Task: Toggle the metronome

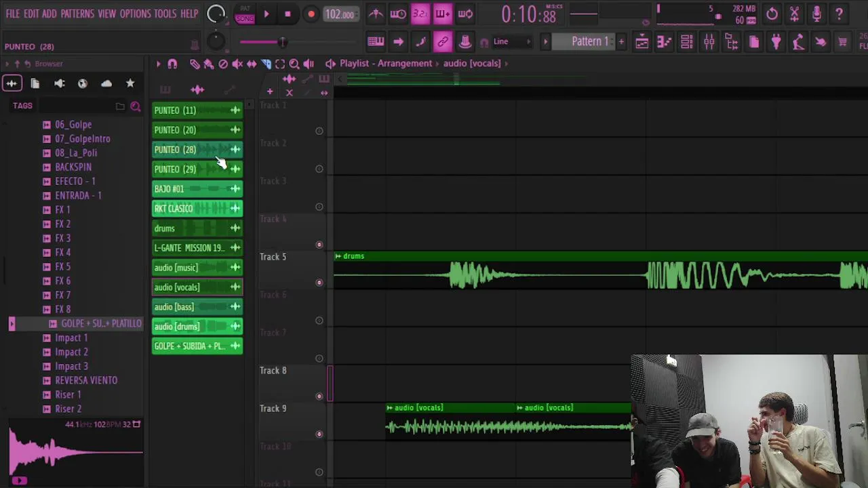Action: coord(376,14)
